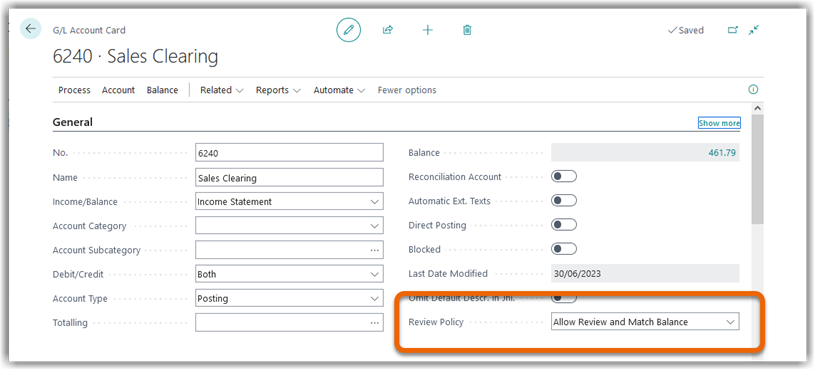
Task: Click the Name input field
Action: tap(290, 177)
